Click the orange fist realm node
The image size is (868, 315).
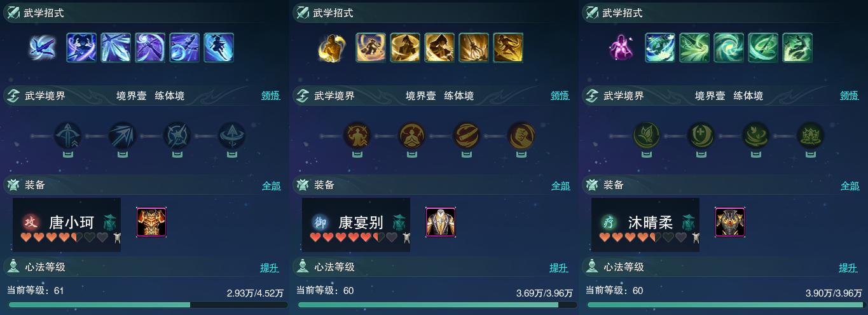521,136
